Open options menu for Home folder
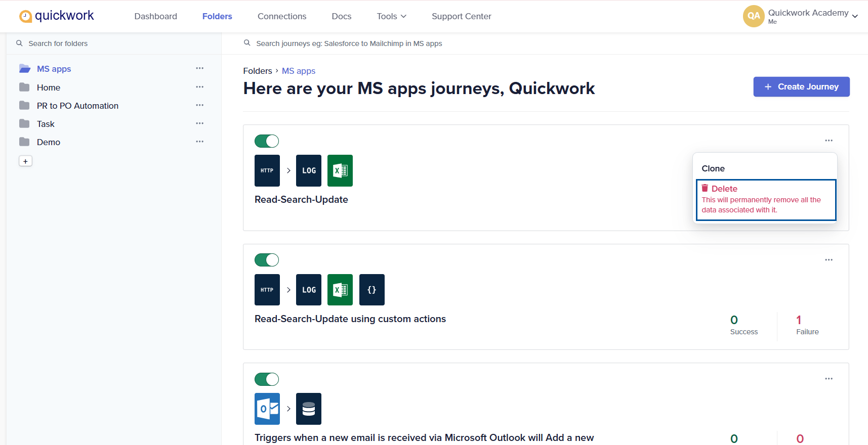The image size is (868, 445). 200,87
